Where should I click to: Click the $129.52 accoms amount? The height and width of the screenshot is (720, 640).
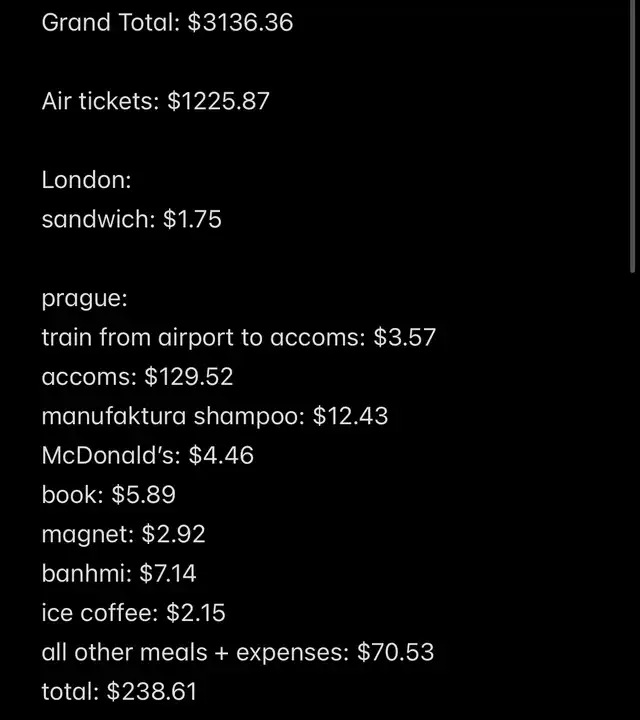pyautogui.click(x=188, y=377)
